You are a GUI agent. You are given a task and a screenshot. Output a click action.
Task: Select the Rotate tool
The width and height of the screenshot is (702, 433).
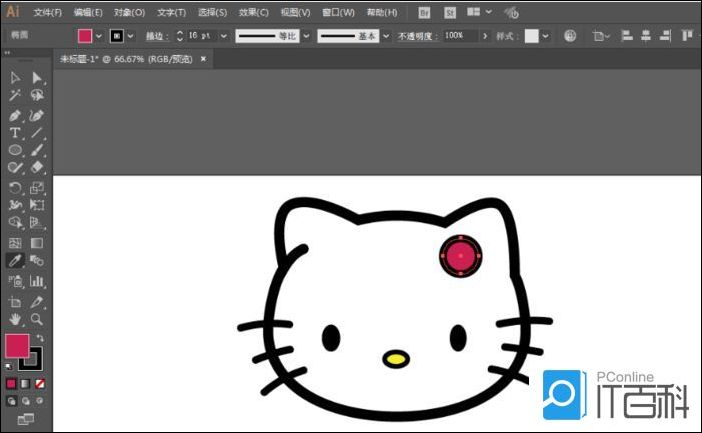pyautogui.click(x=15, y=187)
